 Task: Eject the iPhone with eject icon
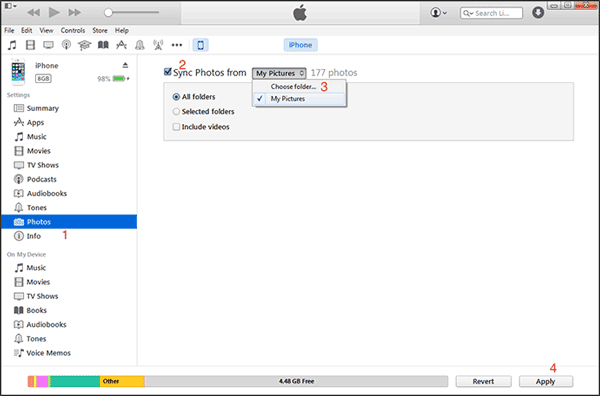[x=125, y=65]
